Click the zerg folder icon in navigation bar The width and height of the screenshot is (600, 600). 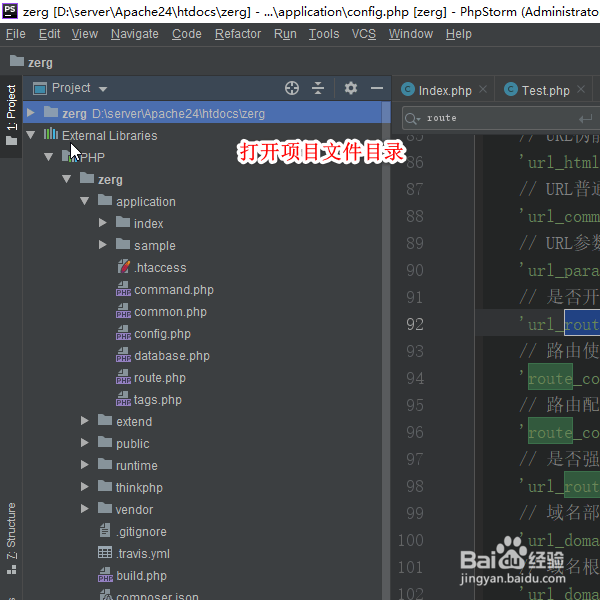point(17,60)
